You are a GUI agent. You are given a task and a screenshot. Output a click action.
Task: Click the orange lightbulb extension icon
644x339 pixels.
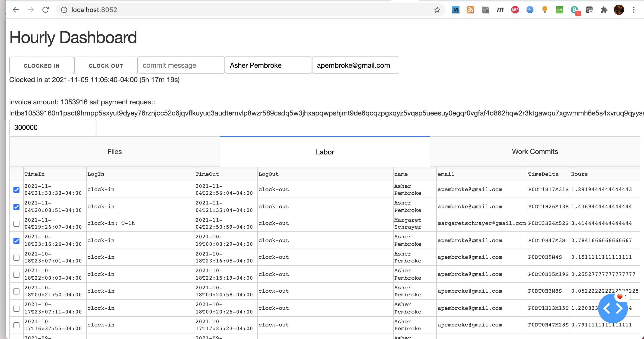click(x=545, y=10)
